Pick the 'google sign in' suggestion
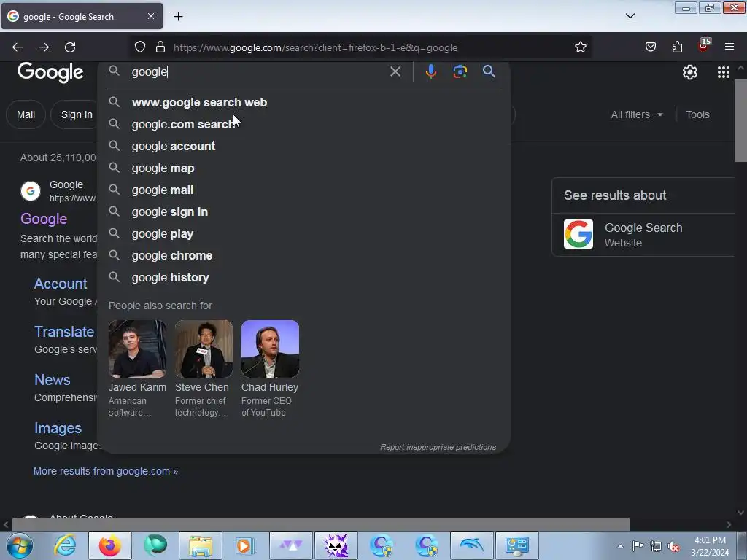The height and width of the screenshot is (560, 747). [303, 212]
